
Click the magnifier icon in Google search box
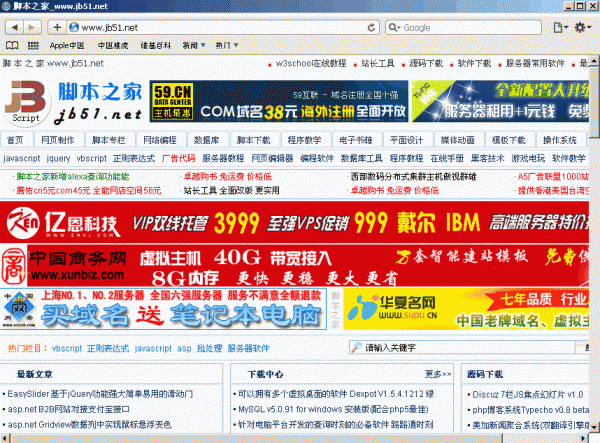(x=394, y=28)
